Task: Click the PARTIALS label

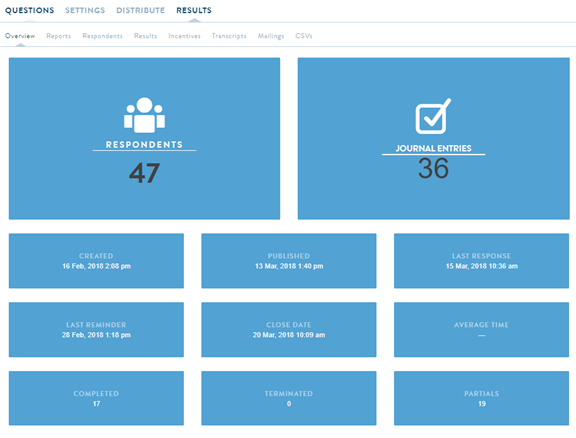Action: 482,394
